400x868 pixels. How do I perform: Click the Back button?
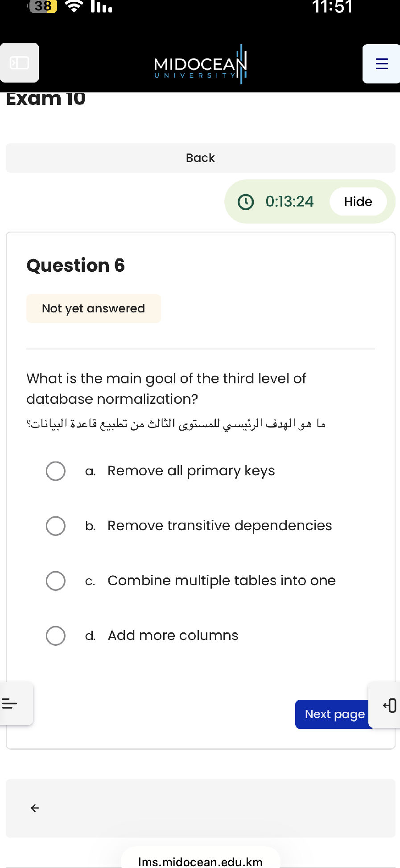(200, 158)
